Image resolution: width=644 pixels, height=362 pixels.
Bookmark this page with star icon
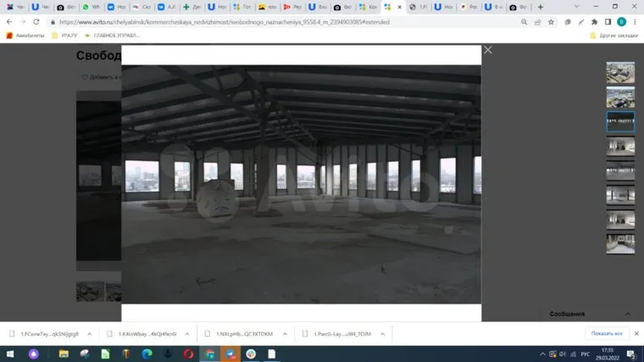pyautogui.click(x=551, y=22)
